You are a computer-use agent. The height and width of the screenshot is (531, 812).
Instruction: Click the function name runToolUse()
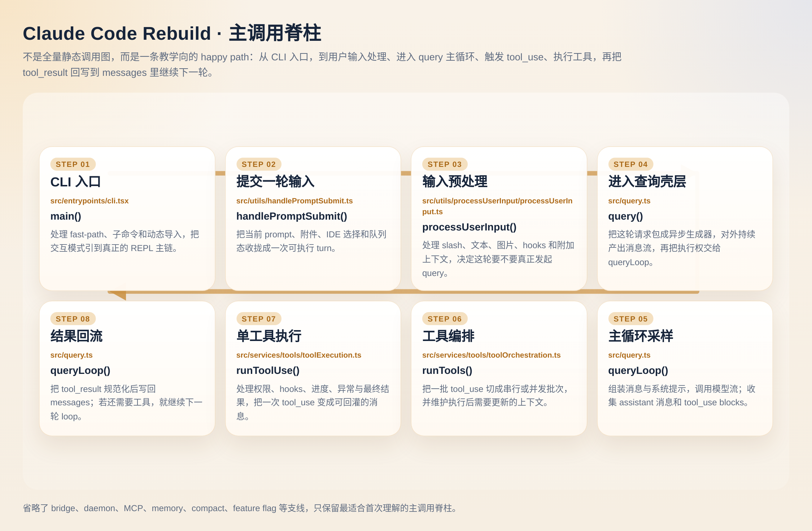pos(268,371)
